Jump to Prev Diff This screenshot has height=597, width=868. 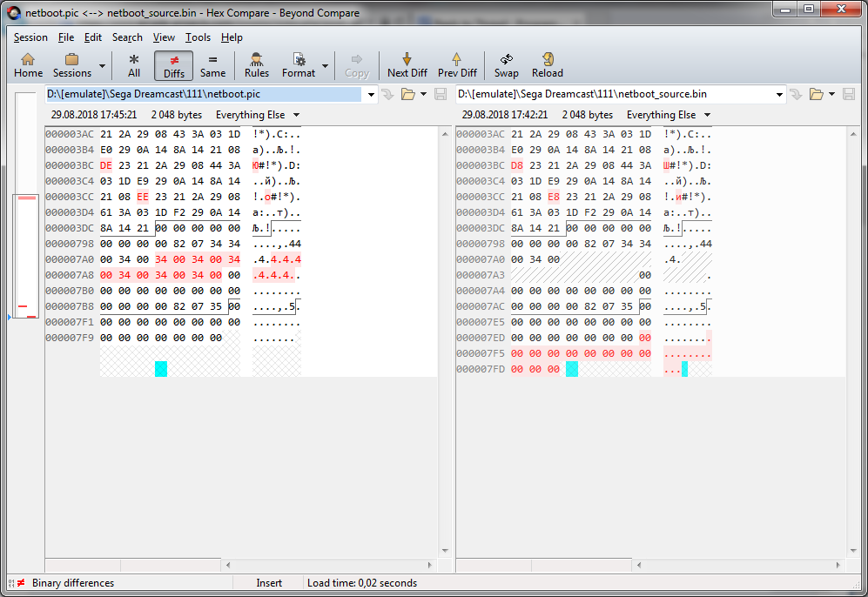[x=457, y=65]
